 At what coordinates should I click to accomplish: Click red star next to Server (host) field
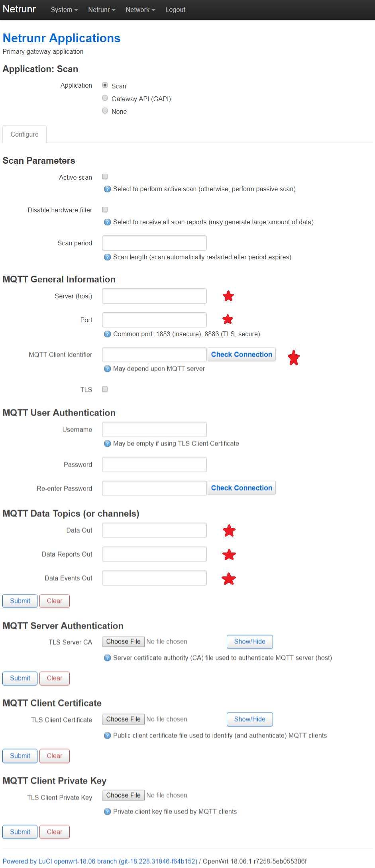[x=228, y=296]
